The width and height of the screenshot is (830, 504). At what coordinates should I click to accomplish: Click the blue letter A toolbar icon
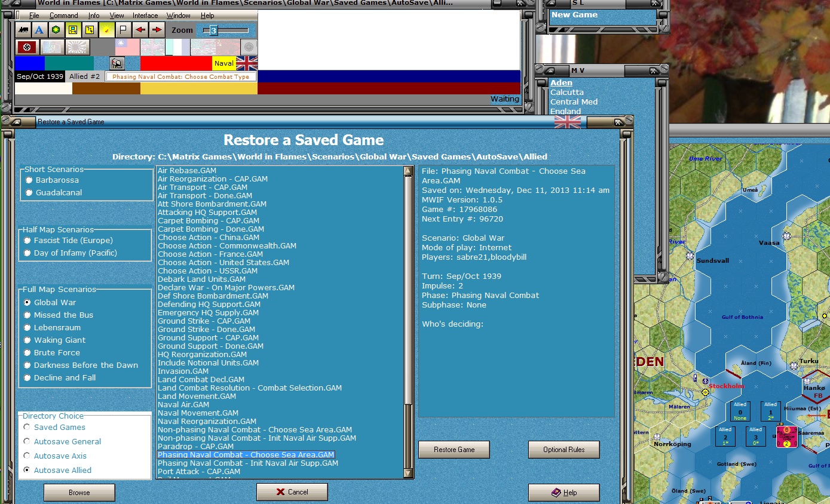39,30
